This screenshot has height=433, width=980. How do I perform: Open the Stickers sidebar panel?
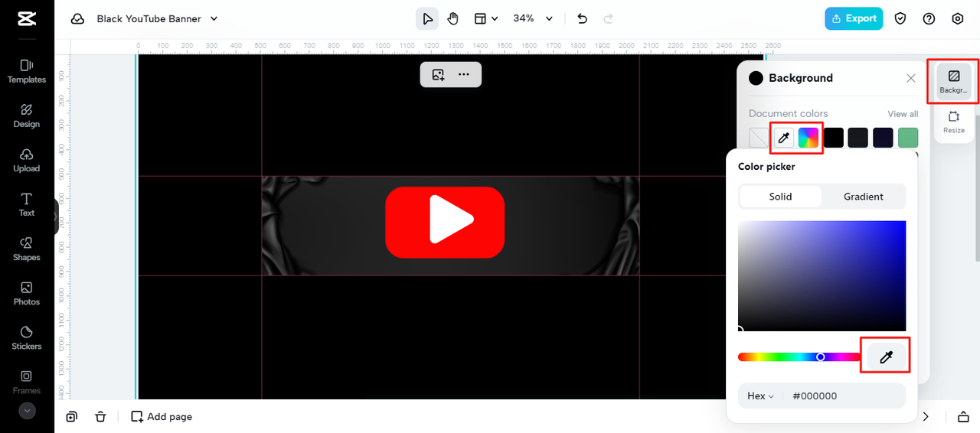point(27,337)
